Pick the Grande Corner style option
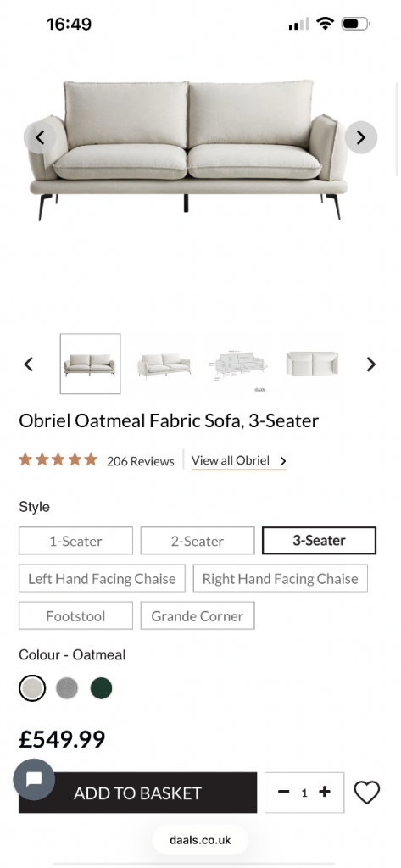This screenshot has height=868, width=401. 198,616
